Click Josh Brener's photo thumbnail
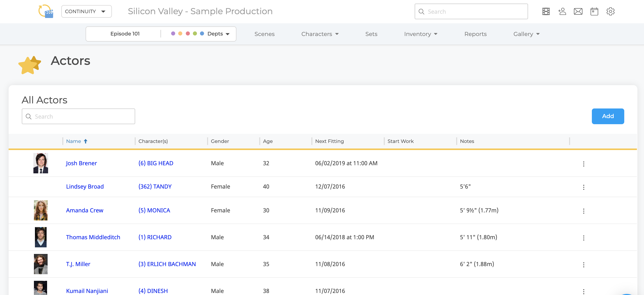The image size is (644, 295). 41,163
